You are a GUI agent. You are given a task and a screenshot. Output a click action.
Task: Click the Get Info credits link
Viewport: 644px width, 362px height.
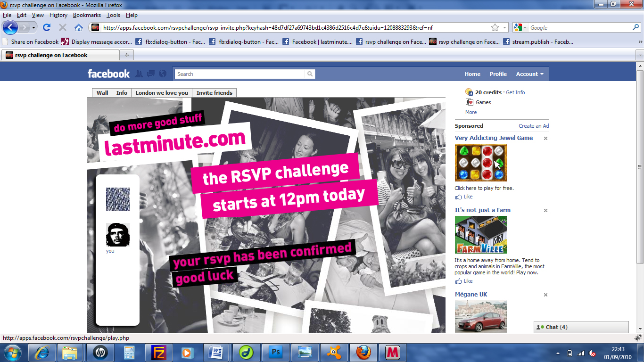point(515,92)
